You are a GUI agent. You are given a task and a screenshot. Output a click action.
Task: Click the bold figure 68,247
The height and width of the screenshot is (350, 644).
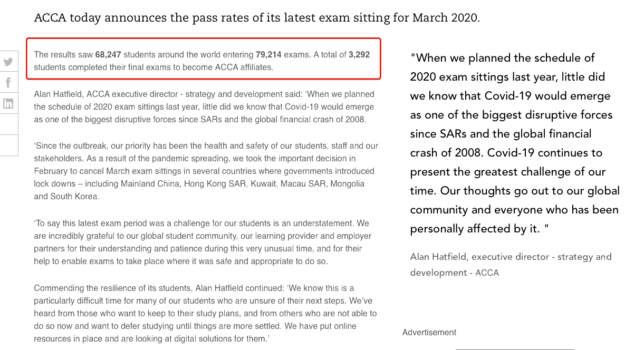[x=108, y=55]
